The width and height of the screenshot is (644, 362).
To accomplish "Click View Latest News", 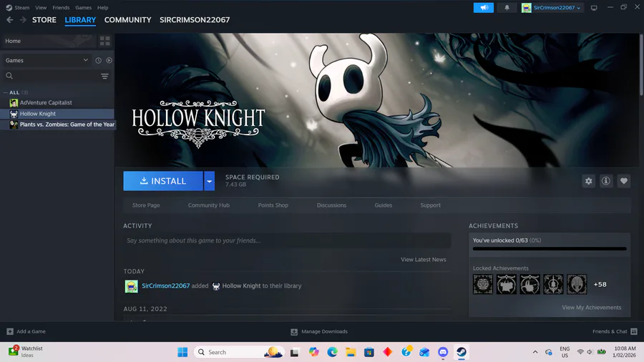I will tap(424, 260).
